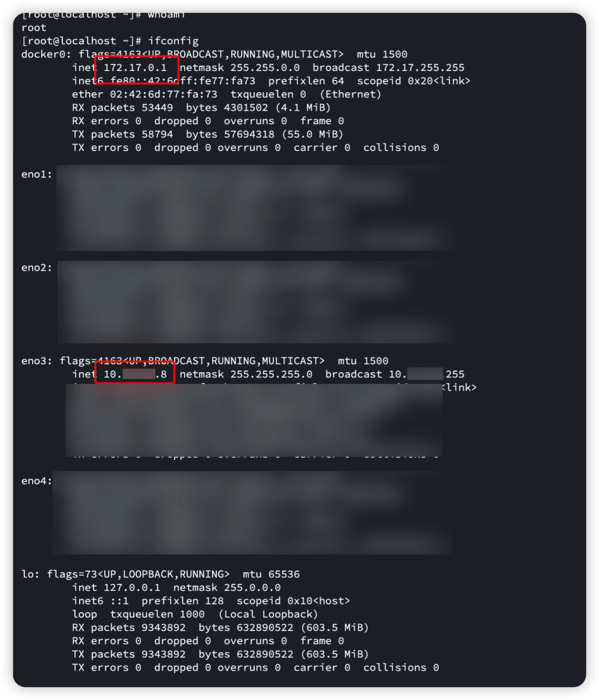Click the 172.17.0.1 inet address

[135, 68]
